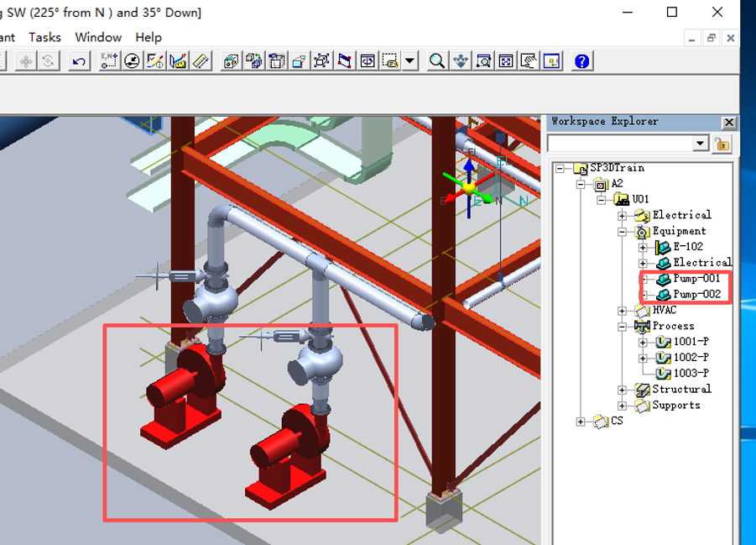
Task: Expand the CS tree node
Action: point(581,422)
